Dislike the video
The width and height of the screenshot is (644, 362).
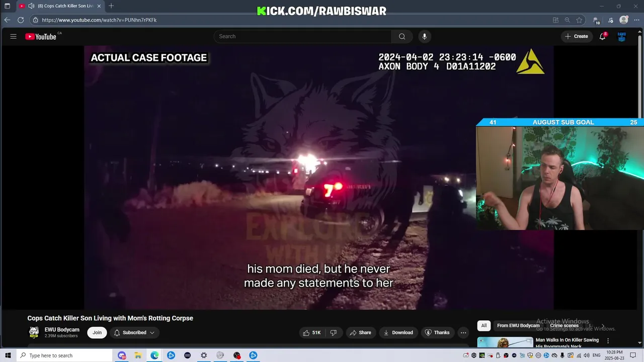pyautogui.click(x=333, y=332)
